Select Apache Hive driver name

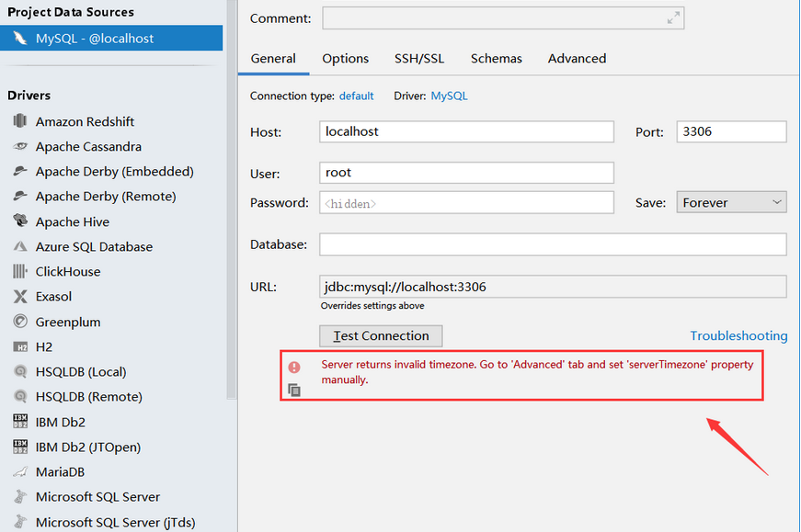tap(73, 221)
